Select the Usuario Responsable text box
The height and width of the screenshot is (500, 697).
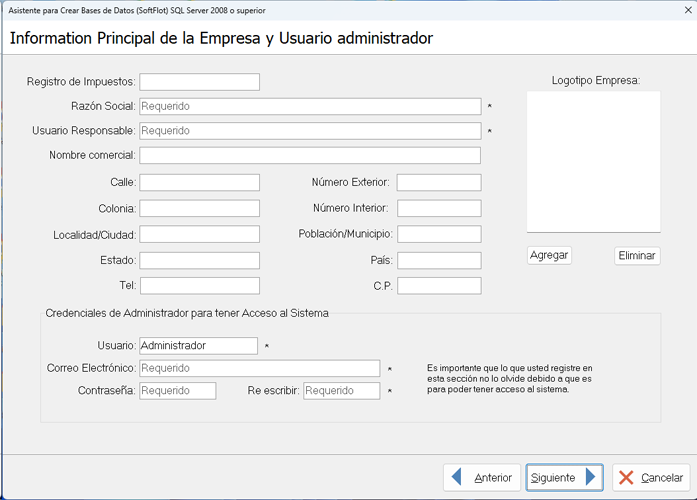310,131
